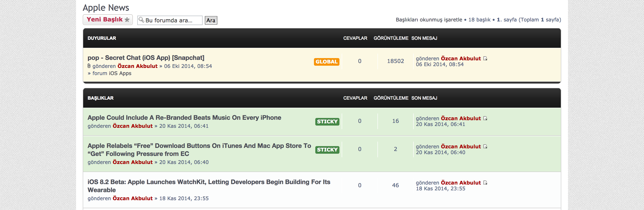Open topic 'Apple Relabels "Free" Download Buttons'
Screen dimensions: 644x210
(199, 150)
